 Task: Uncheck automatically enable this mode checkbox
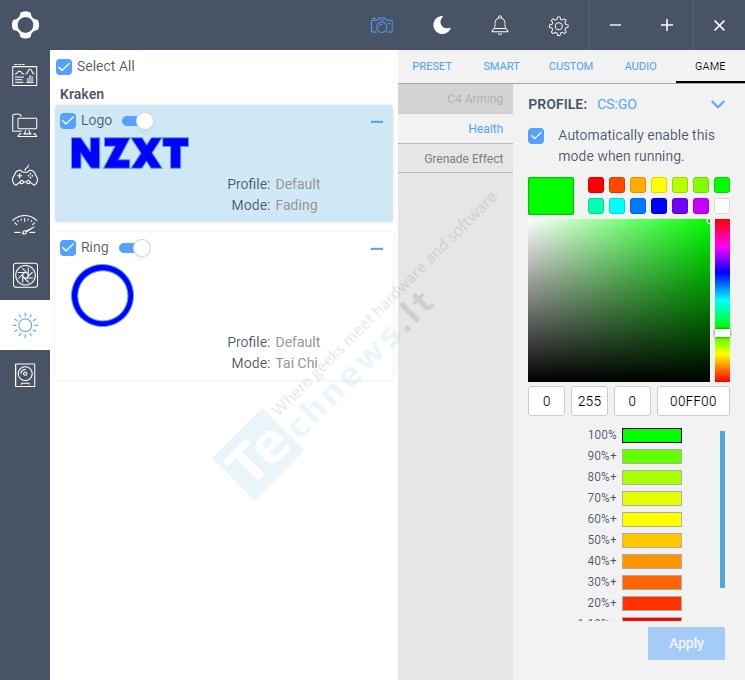click(536, 136)
